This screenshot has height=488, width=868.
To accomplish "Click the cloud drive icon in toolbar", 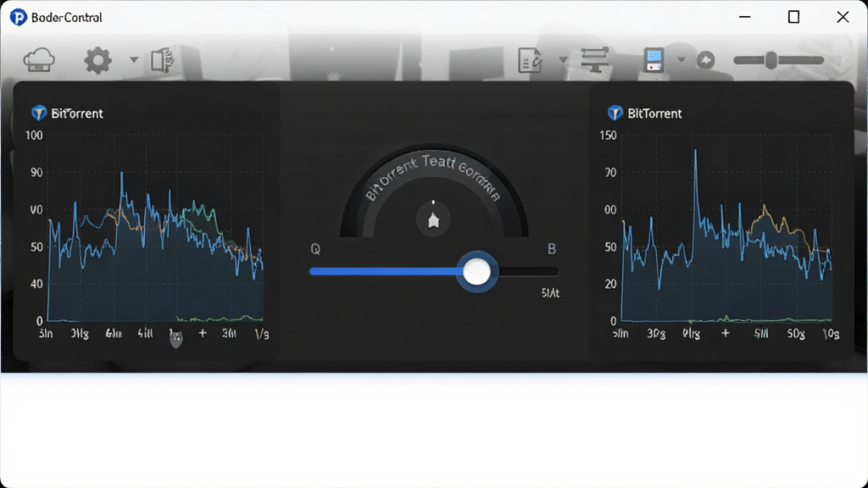I will [39, 60].
